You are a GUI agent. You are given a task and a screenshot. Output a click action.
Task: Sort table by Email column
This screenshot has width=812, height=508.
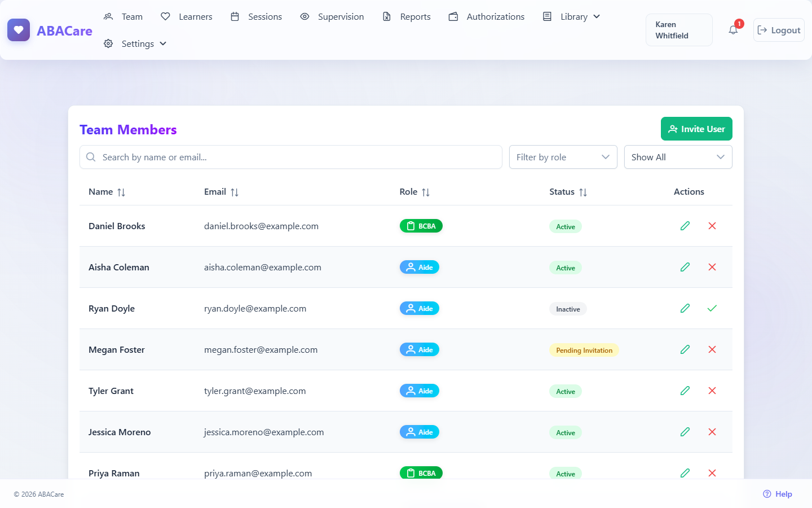click(x=221, y=192)
